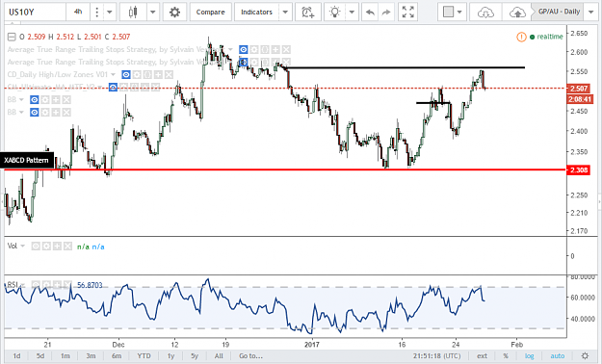Viewport: 602px width, 364px height.
Task: Open settings gear for CM_Ultimate_MA_MTF_V2 indicator
Action: (x=123, y=88)
